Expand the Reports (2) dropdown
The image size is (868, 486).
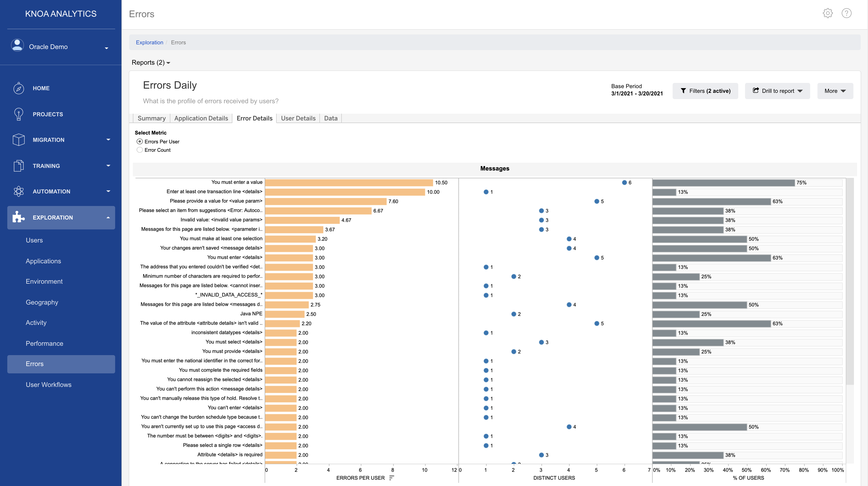151,63
